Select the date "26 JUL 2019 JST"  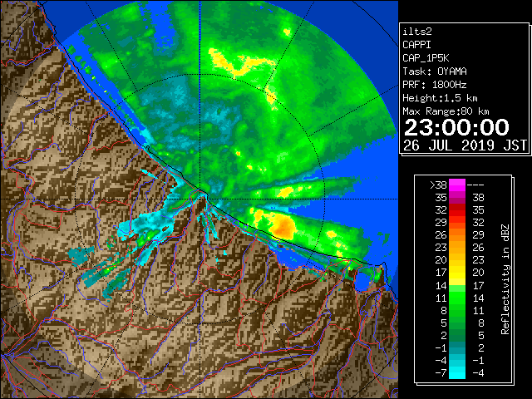(x=465, y=145)
